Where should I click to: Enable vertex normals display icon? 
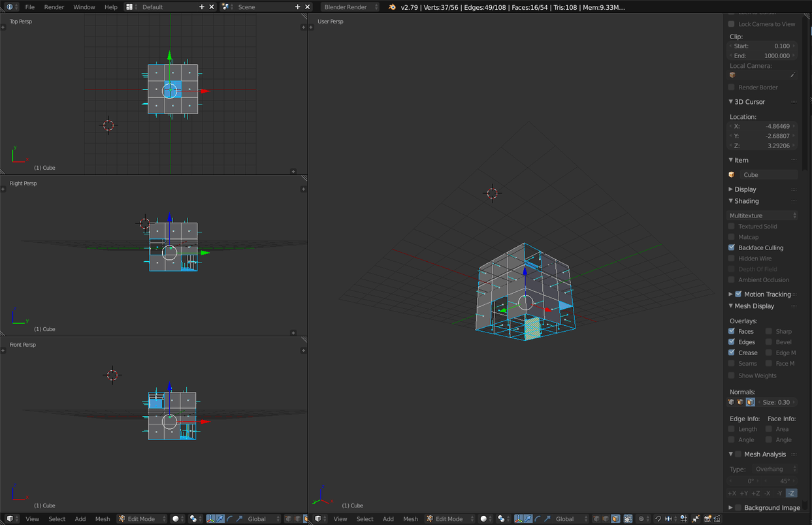tap(731, 402)
